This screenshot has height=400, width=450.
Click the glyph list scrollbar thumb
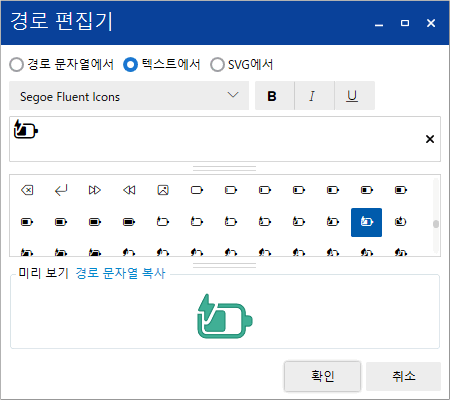tap(436, 224)
